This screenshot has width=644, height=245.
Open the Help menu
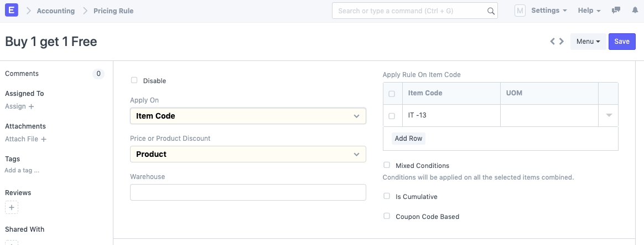589,11
